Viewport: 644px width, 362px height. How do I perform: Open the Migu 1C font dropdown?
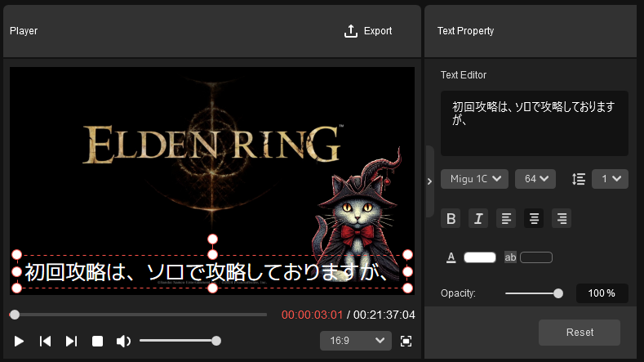click(474, 179)
